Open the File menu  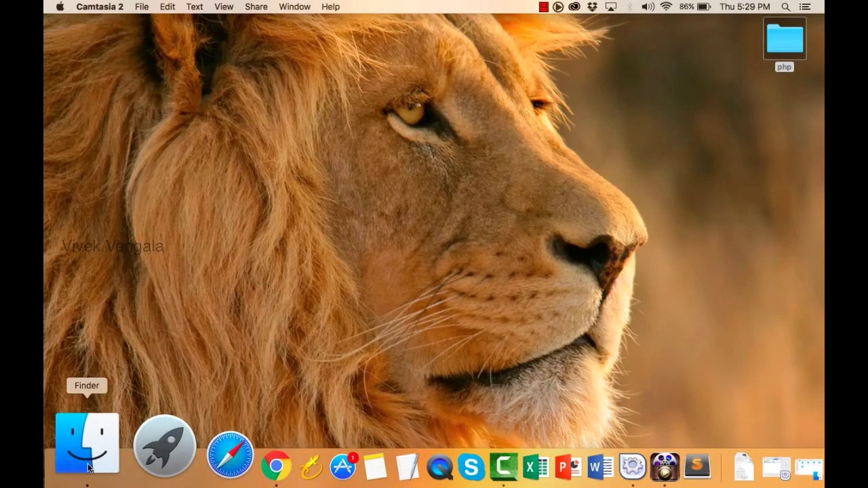click(x=142, y=7)
